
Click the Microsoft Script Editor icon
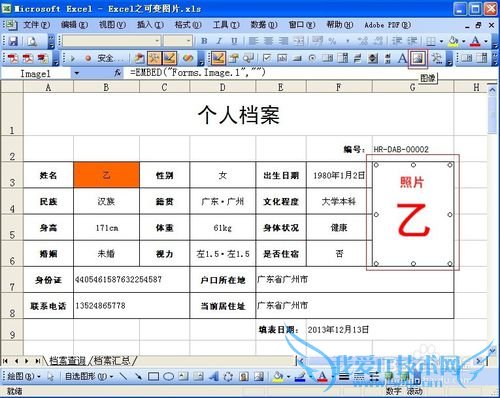188,59
